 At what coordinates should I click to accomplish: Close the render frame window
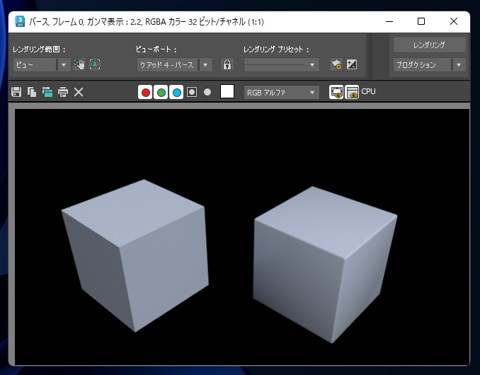453,22
